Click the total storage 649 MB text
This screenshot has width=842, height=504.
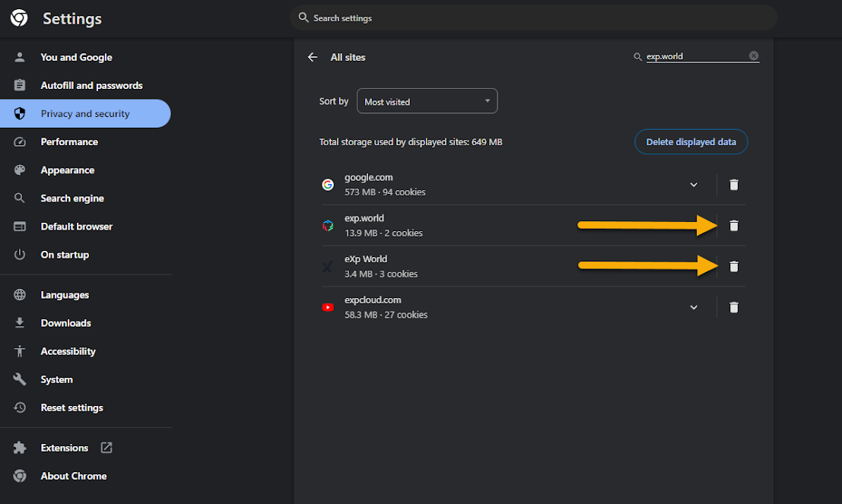click(x=411, y=141)
